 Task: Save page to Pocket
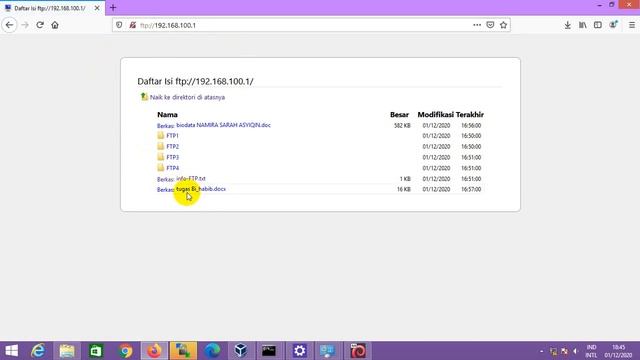(490, 25)
